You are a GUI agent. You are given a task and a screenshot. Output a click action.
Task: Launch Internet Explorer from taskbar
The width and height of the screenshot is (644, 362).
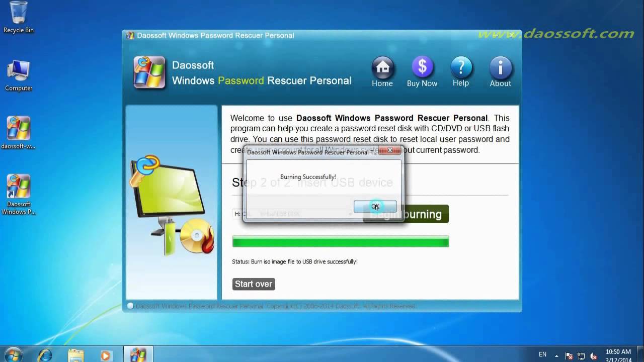[x=45, y=355]
